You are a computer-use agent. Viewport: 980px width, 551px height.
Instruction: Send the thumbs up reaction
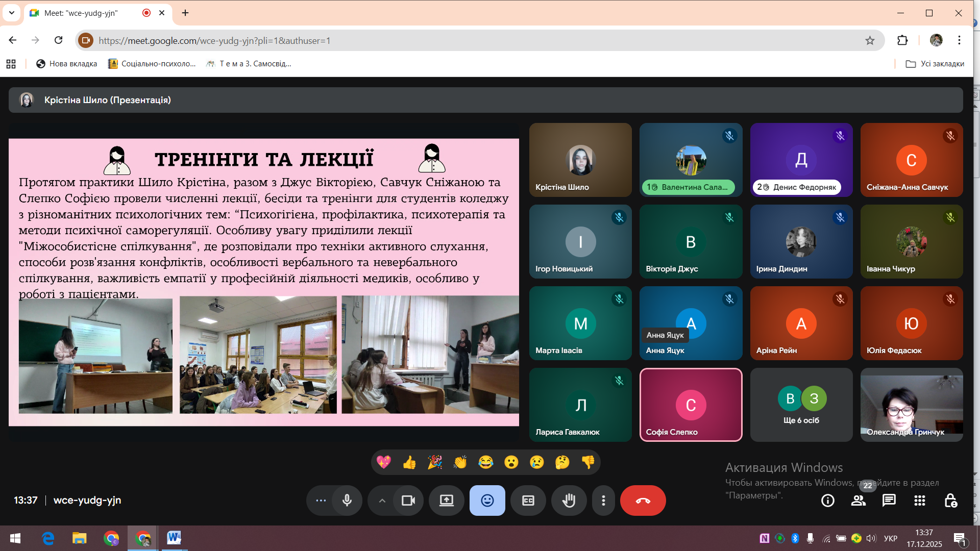pyautogui.click(x=409, y=462)
